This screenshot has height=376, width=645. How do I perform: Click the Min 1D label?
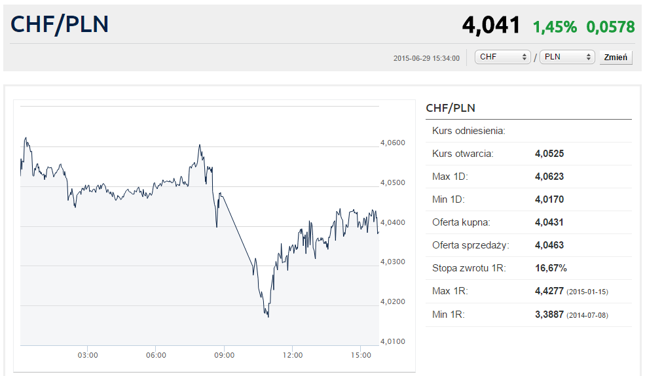click(x=448, y=200)
